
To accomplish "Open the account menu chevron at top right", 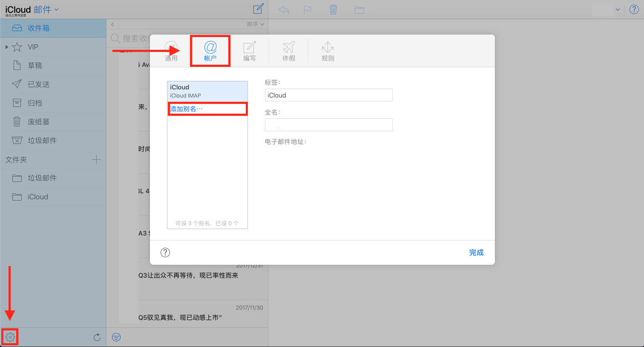I will (x=618, y=9).
